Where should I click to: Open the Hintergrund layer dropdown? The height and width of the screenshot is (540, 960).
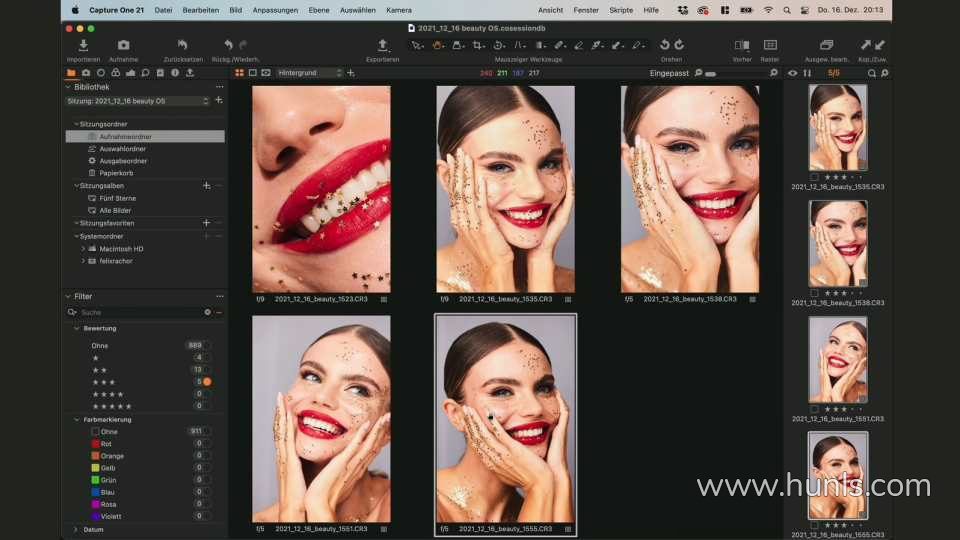309,73
